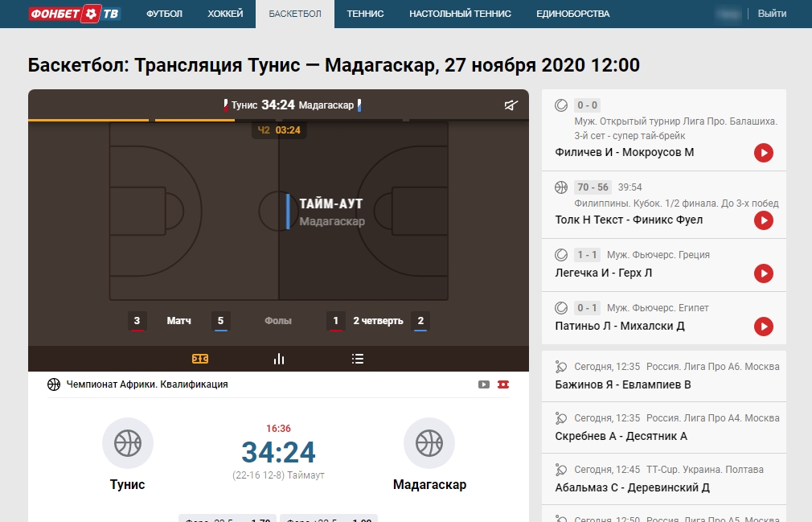Image resolution: width=812 pixels, height=522 pixels.
Task: Open the event list icon in tracker
Action: [357, 359]
